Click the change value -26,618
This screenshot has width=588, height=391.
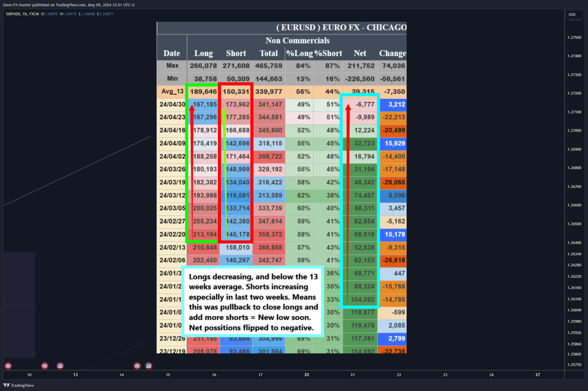pyautogui.click(x=394, y=260)
